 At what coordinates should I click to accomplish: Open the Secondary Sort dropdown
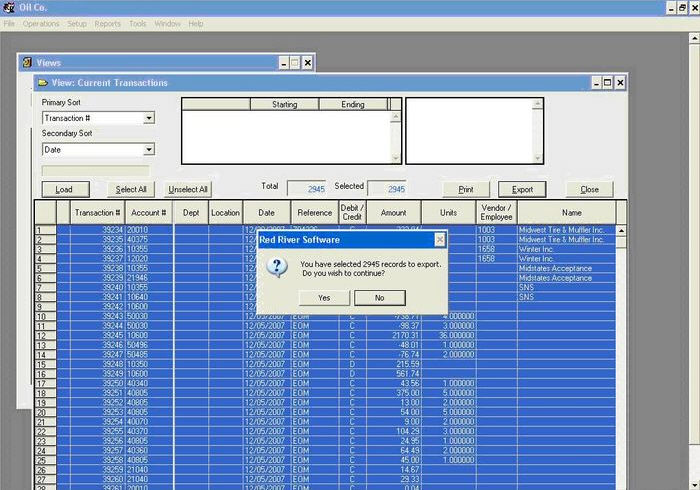(x=149, y=149)
